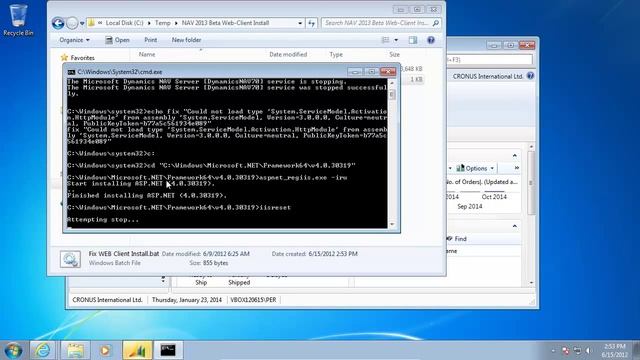The height and width of the screenshot is (360, 640).
Task: Open Windows Media Player taskbar icon
Action: 105,350
